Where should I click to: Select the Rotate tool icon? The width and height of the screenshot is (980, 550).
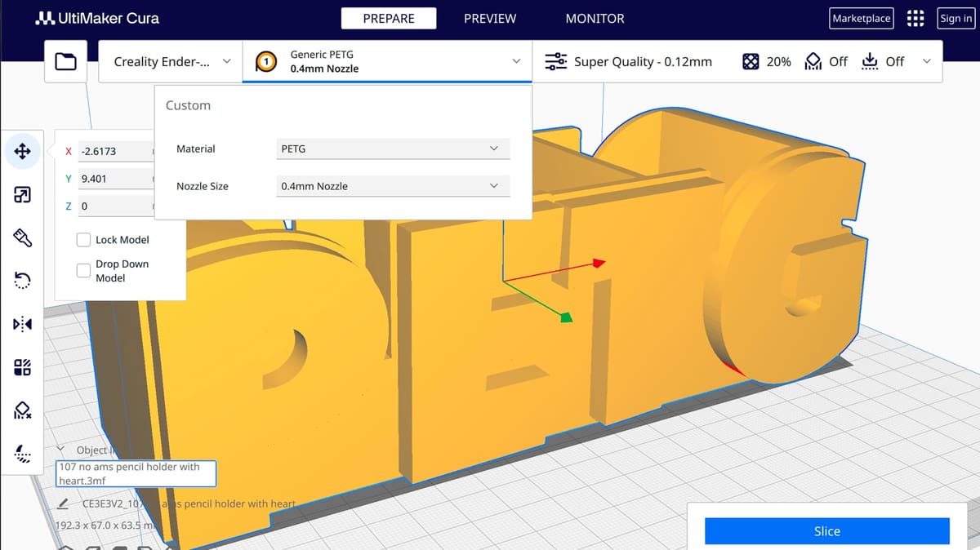coord(22,282)
